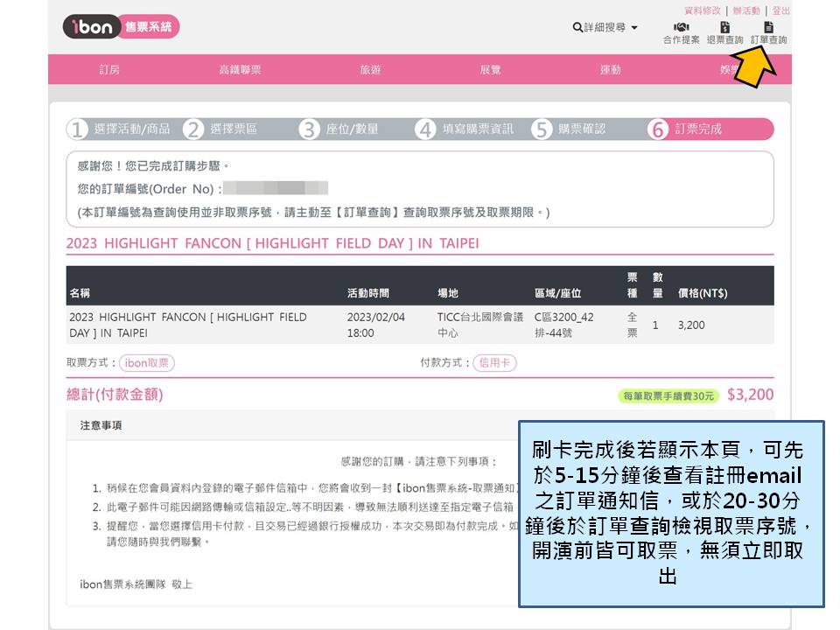Select step 3 座位/數量
The image size is (840, 630).
click(339, 129)
